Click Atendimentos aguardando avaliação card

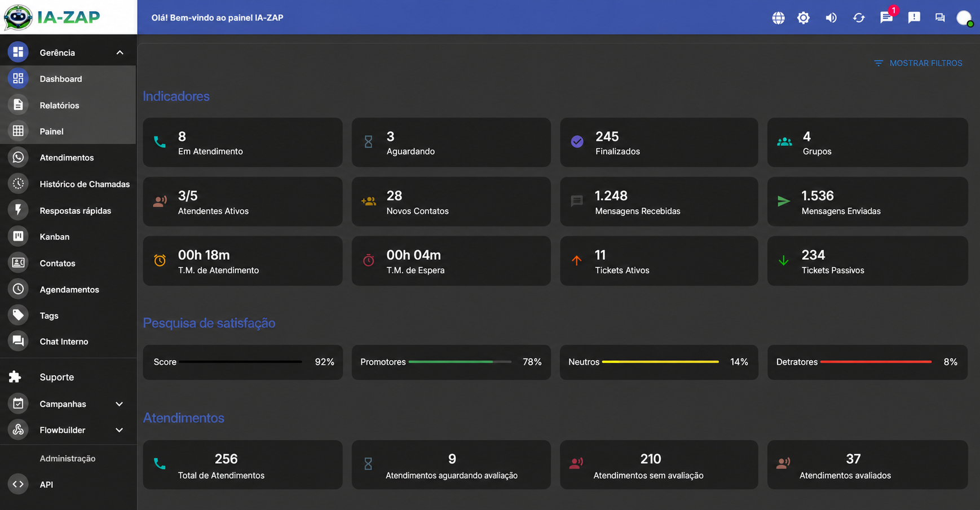click(451, 465)
